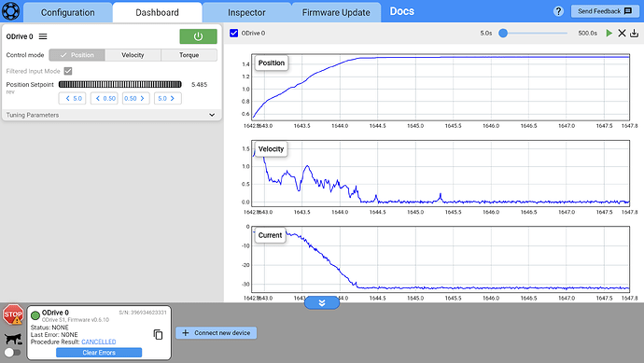The width and height of the screenshot is (644, 363).
Task: Toggle the ODrive 0 plot checkbox
Action: (233, 34)
